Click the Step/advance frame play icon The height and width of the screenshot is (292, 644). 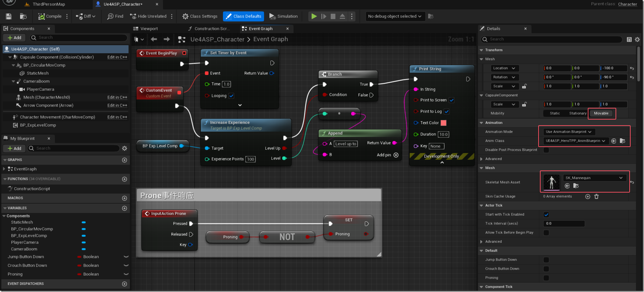324,16
